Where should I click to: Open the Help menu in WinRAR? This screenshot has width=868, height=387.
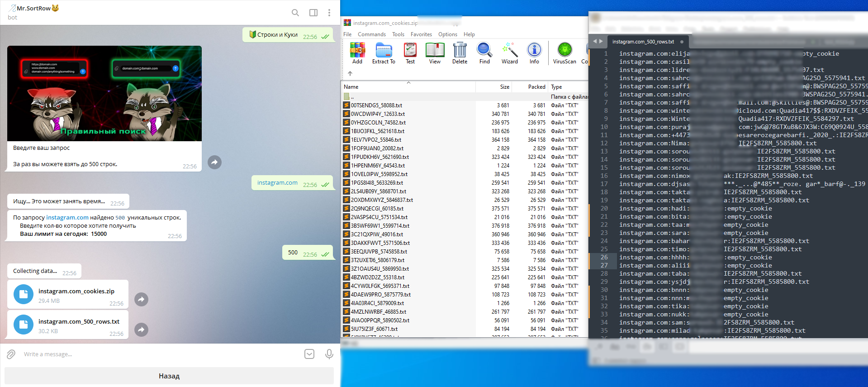(469, 34)
